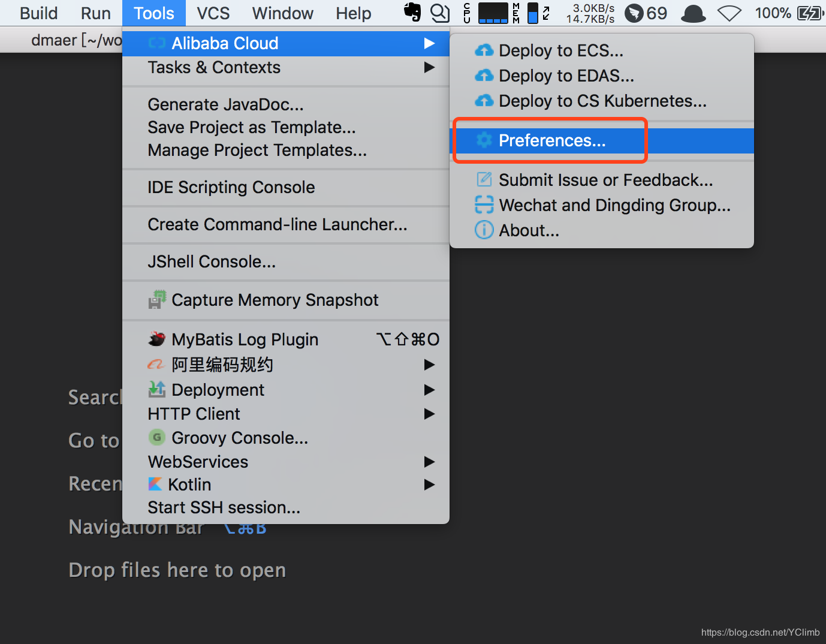Image resolution: width=826 pixels, height=644 pixels.
Task: Click the Wi-Fi status icon in menu bar
Action: click(729, 13)
